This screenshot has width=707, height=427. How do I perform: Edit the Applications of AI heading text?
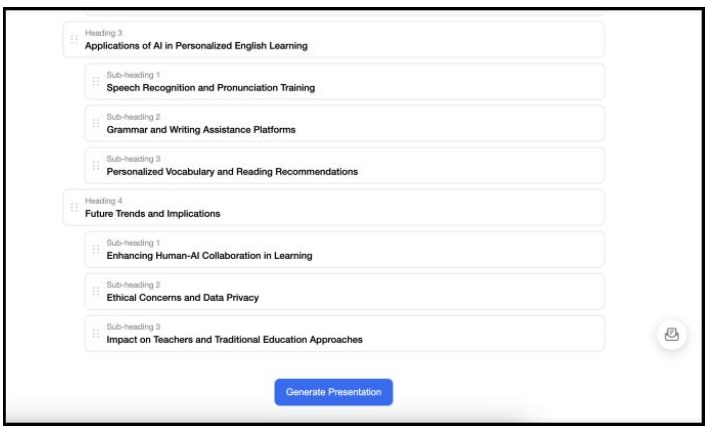click(x=196, y=46)
